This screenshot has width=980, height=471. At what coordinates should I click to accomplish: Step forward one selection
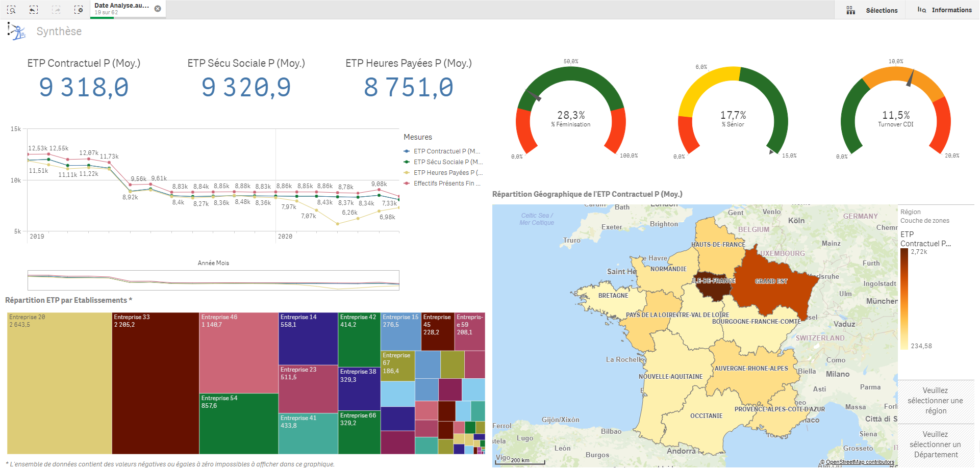pyautogui.click(x=56, y=10)
